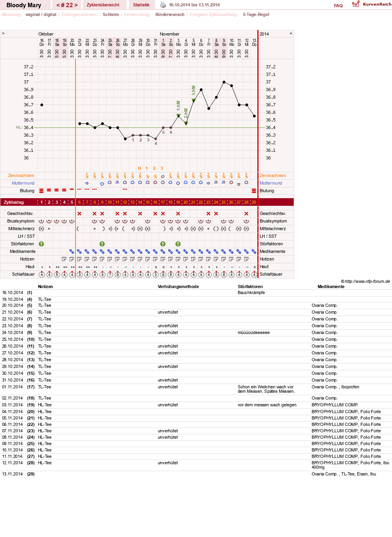Select the peak temperature point at 37.0
The width and height of the screenshot is (392, 537).
(224, 82)
